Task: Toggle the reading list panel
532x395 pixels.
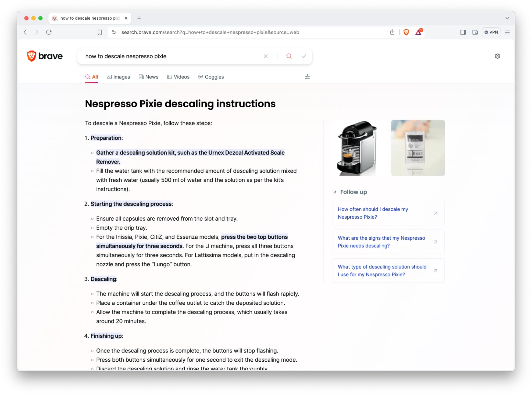Action: [463, 32]
